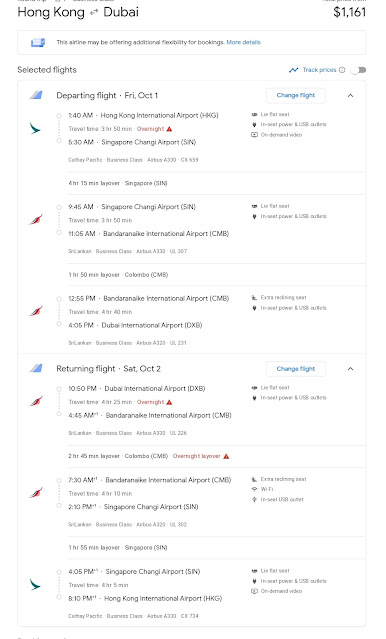Click the SriLankan logo for UL 307
The image size is (386, 639).
(x=35, y=220)
